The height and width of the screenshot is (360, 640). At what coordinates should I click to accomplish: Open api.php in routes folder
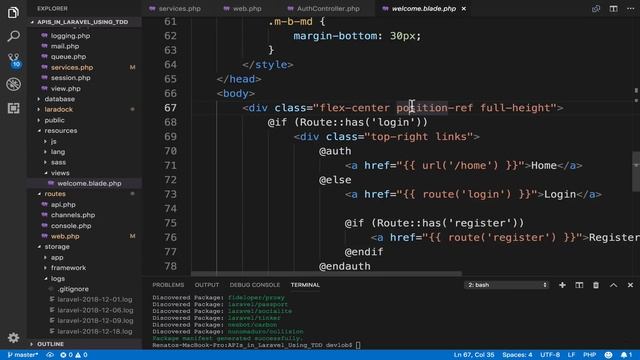[x=63, y=204]
